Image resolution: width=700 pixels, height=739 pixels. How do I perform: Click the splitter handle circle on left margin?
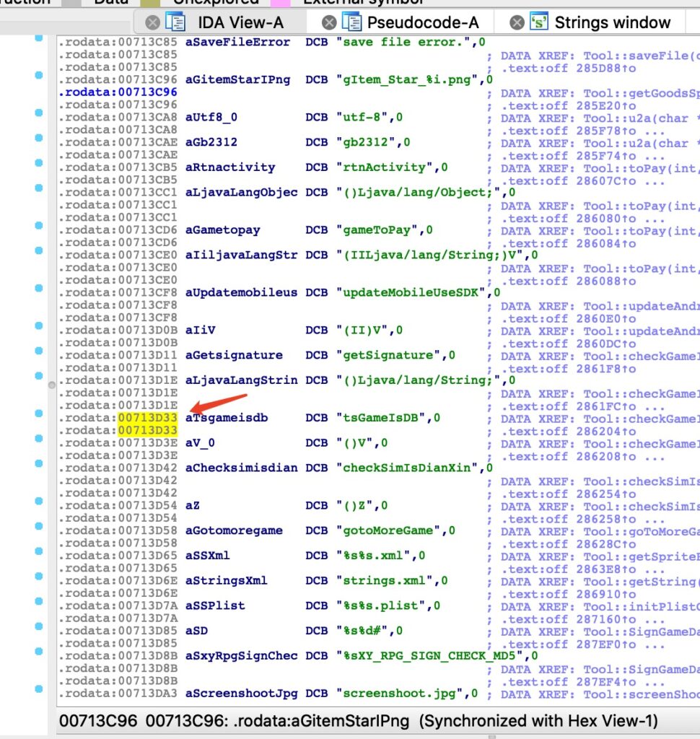coord(51,386)
